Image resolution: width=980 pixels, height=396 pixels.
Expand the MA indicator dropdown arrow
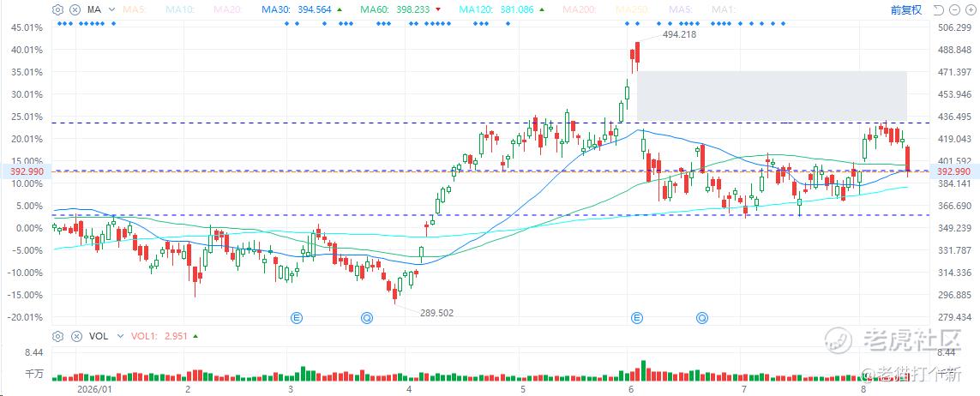111,10
